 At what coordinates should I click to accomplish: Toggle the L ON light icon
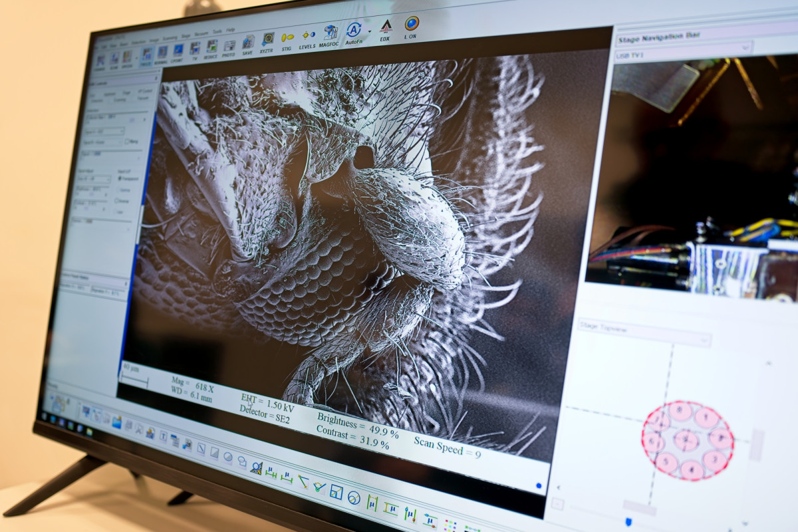412,27
